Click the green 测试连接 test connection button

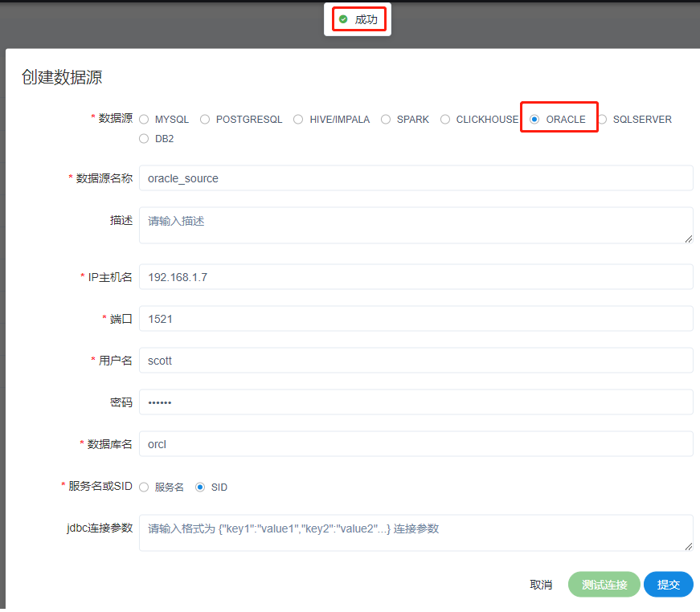point(604,585)
